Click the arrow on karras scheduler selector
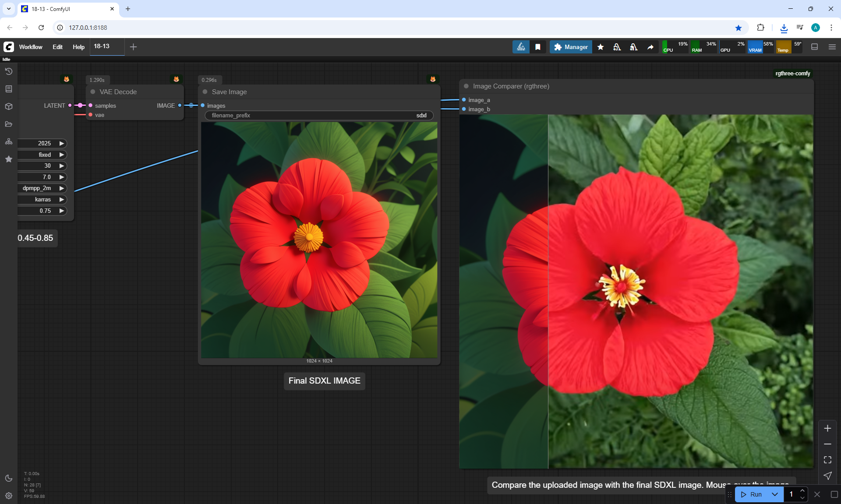Screen dimensions: 841x504 click(x=62, y=200)
